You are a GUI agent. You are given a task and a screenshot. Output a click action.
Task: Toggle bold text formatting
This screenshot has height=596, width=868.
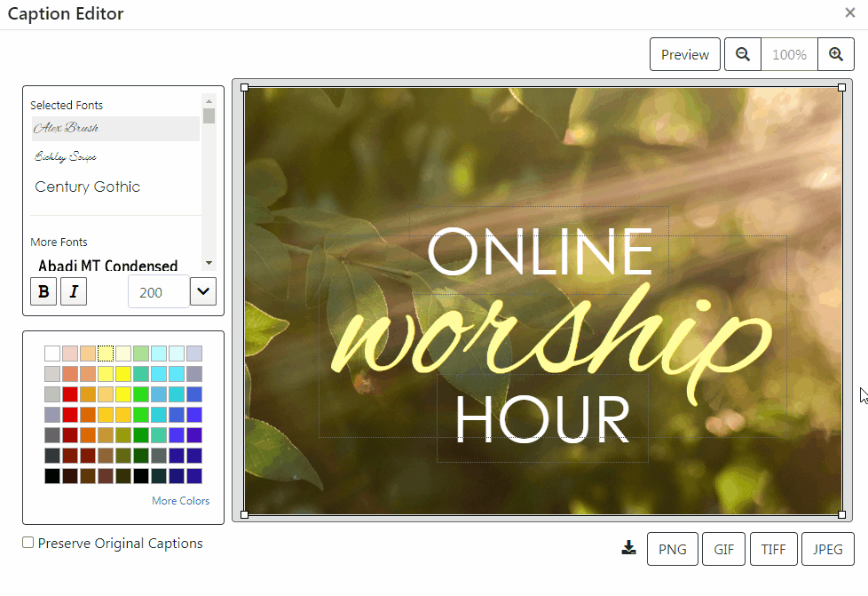tap(43, 291)
